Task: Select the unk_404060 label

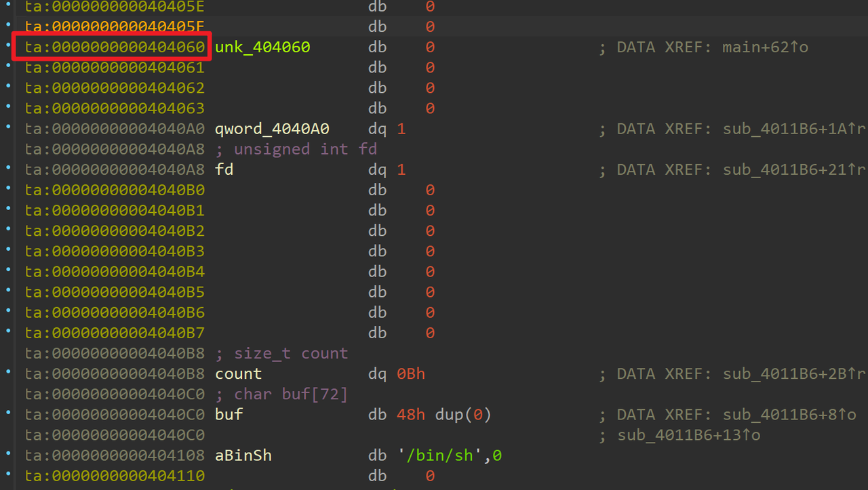Action: pos(262,47)
